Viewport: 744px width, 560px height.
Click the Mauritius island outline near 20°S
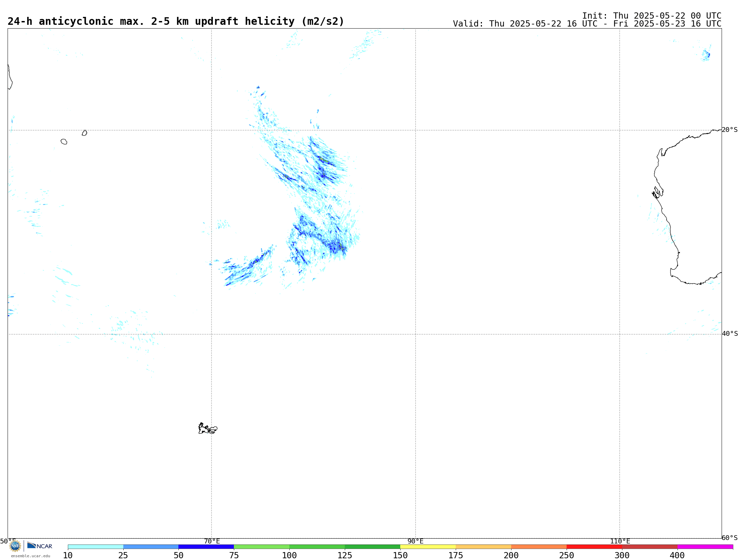tap(84, 133)
